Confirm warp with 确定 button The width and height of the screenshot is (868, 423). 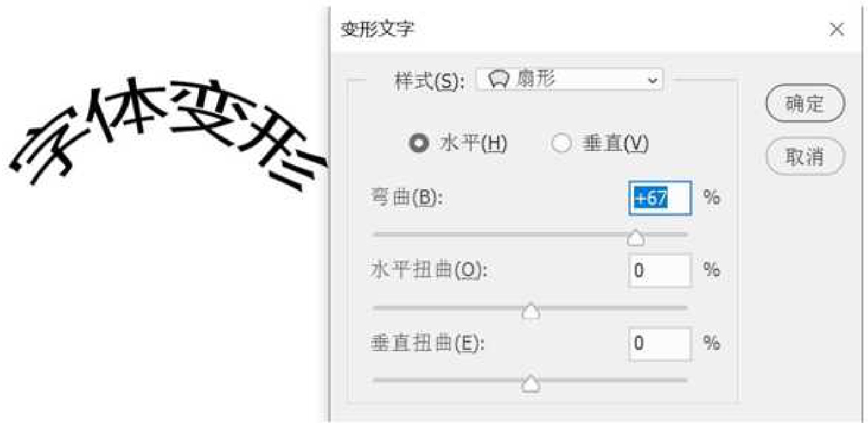(805, 104)
